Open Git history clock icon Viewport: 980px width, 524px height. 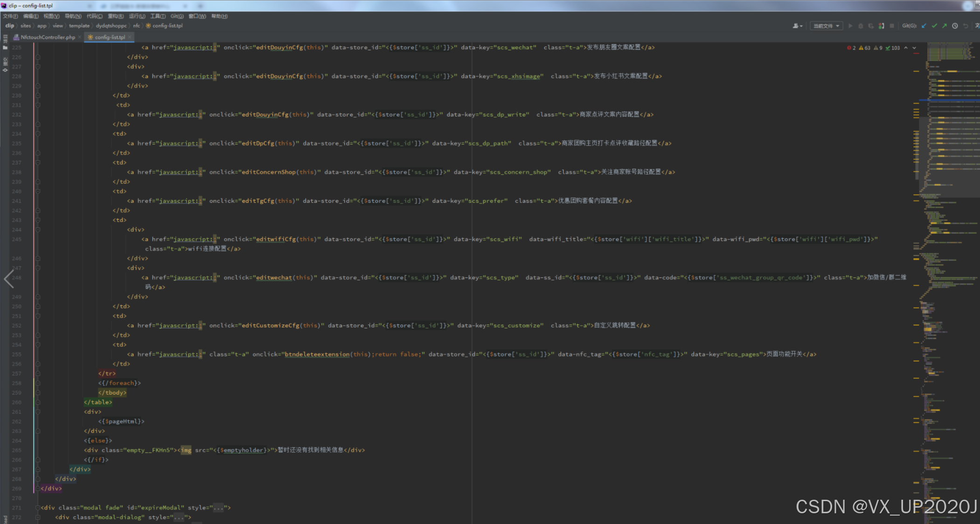point(955,26)
